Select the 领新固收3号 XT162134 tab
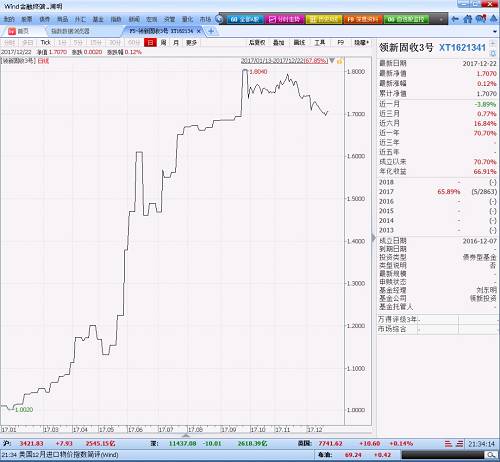The image size is (500, 462). pos(161,31)
